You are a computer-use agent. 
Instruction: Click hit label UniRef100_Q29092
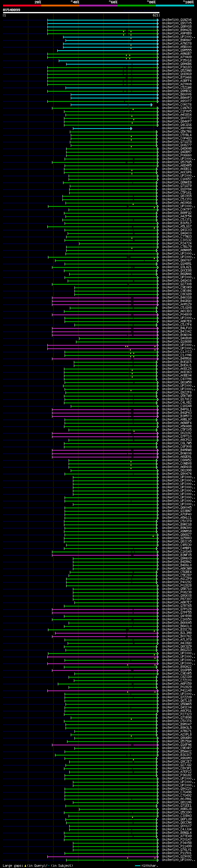(177, 856)
